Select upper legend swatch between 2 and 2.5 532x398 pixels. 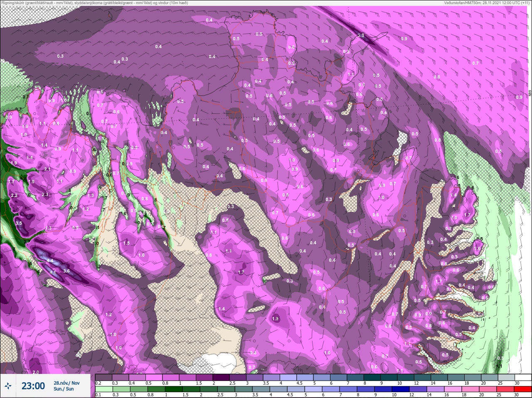(x=222, y=377)
